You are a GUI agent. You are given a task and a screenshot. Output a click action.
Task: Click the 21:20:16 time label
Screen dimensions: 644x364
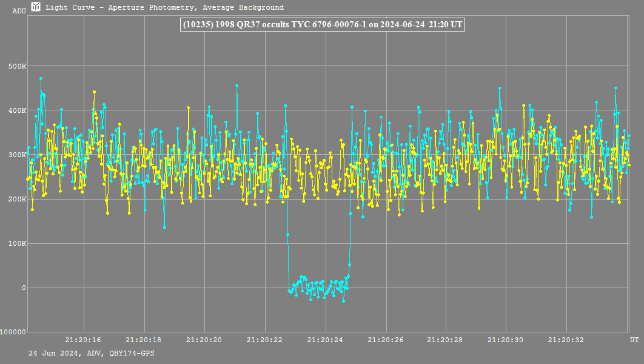click(x=83, y=340)
